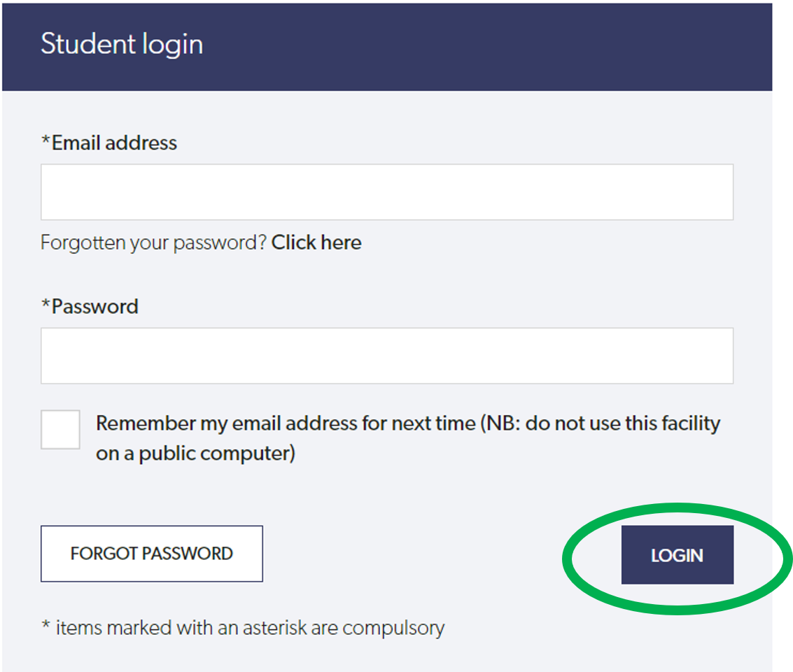The width and height of the screenshot is (793, 672).
Task: Place cursor in the Password text box
Action: tap(387, 356)
